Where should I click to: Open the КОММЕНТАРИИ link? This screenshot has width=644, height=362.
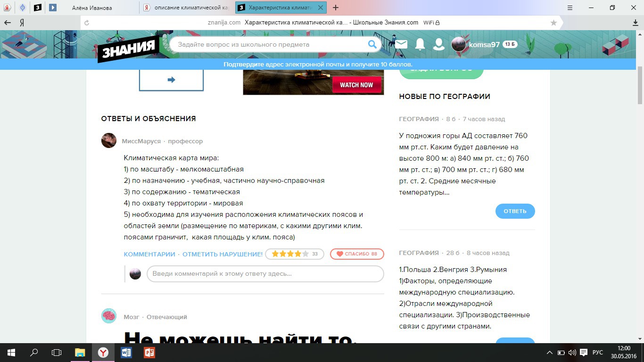149,254
